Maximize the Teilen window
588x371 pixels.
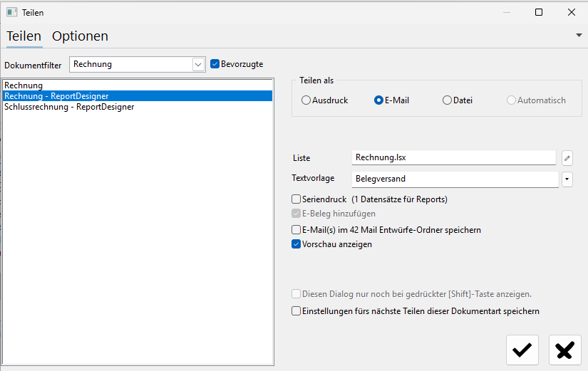point(539,12)
